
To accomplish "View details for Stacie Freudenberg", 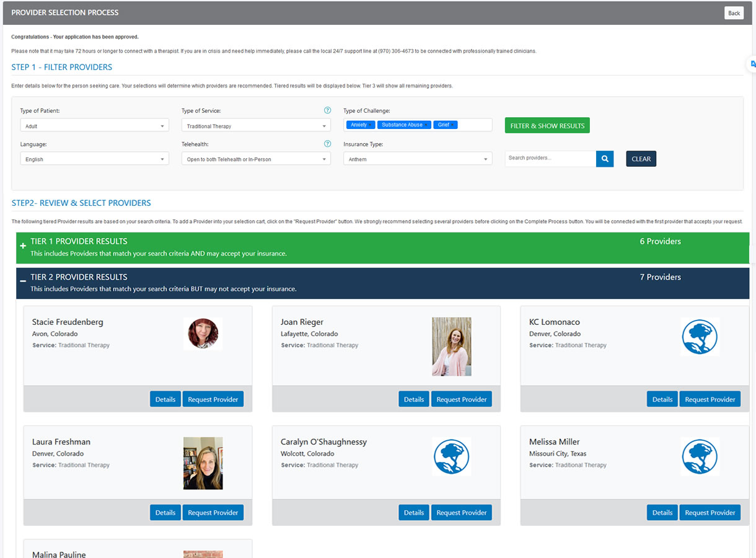I will point(165,399).
